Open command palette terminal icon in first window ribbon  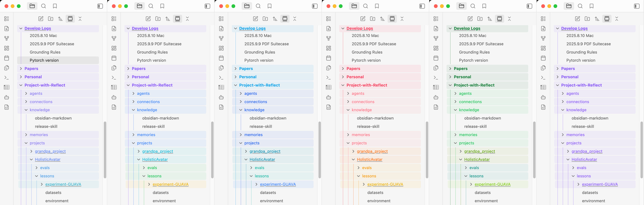click(7, 78)
